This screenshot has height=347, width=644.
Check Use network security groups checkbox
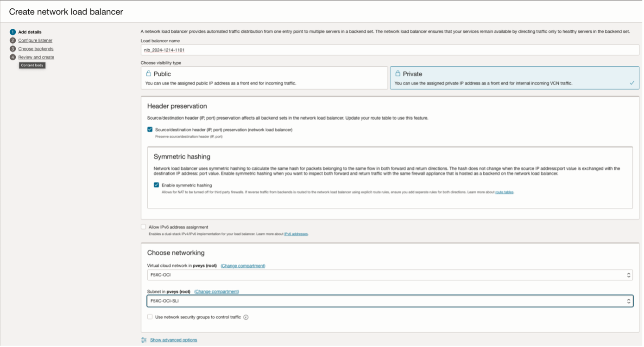[x=150, y=317]
